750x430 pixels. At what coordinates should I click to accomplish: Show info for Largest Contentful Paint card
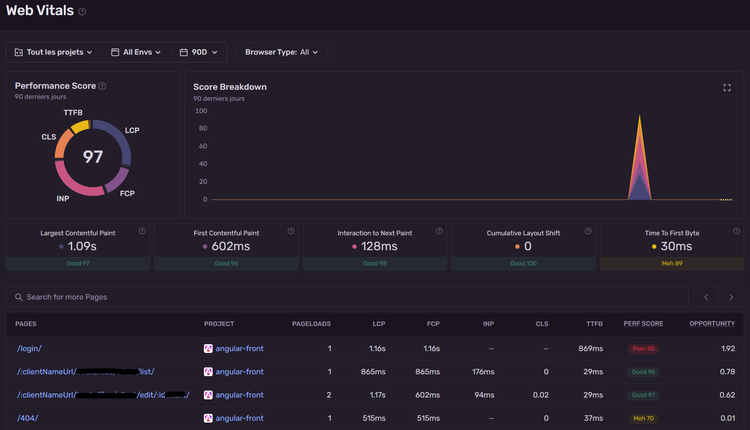point(142,231)
